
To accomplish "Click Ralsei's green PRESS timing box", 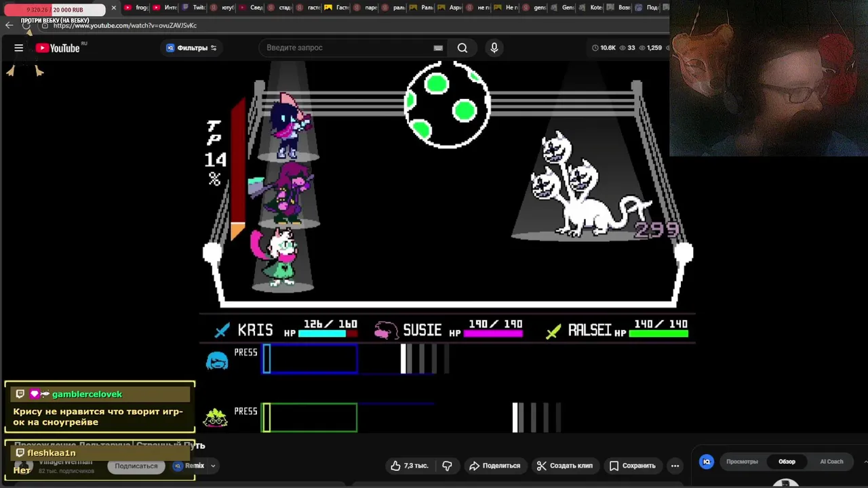I will click(310, 418).
